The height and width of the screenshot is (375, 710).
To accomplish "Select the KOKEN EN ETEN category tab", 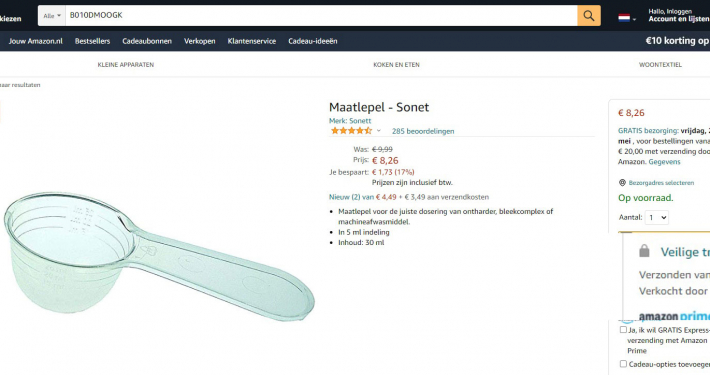I will pyautogui.click(x=396, y=65).
